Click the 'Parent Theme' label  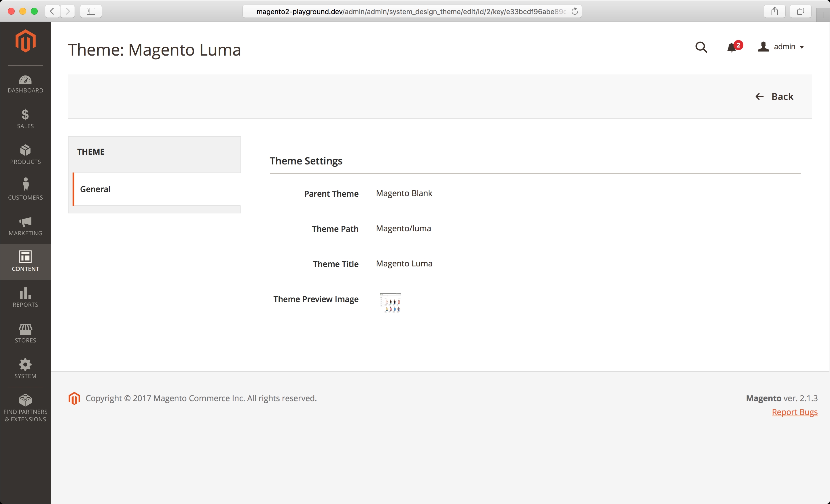331,194
